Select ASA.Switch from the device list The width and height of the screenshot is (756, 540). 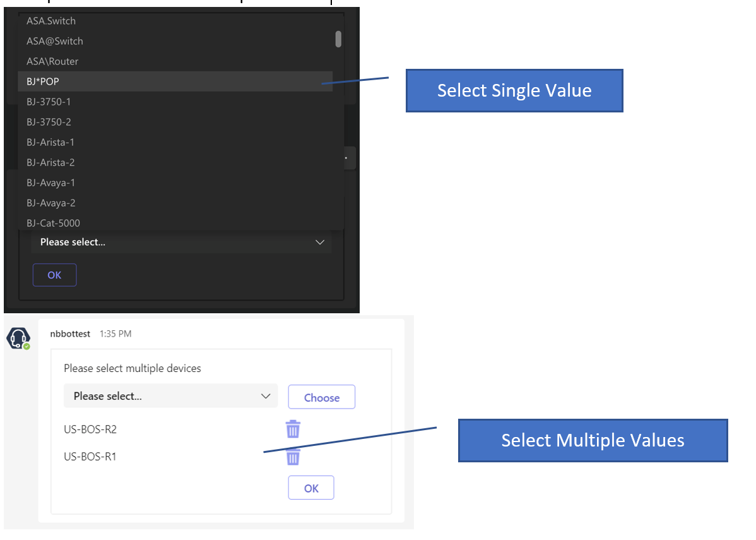coord(51,21)
